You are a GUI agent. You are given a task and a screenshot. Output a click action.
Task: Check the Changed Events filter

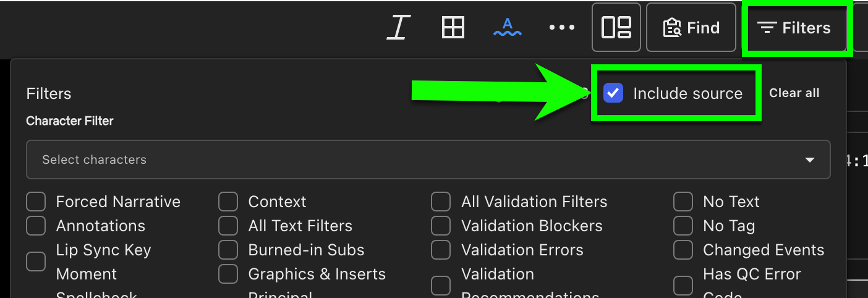click(683, 250)
